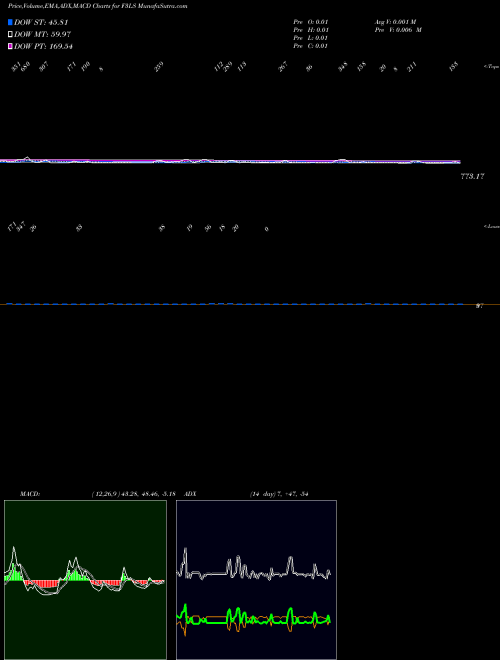This screenshot has height=660, width=500.
Task: Click the 267 tops label
Action: coord(283,67)
